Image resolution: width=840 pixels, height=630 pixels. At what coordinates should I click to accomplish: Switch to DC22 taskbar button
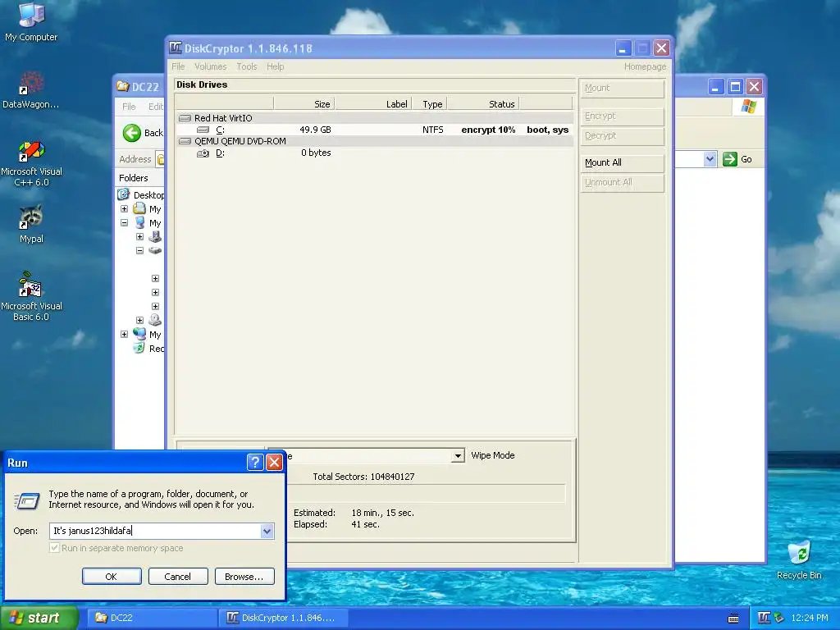coord(151,618)
